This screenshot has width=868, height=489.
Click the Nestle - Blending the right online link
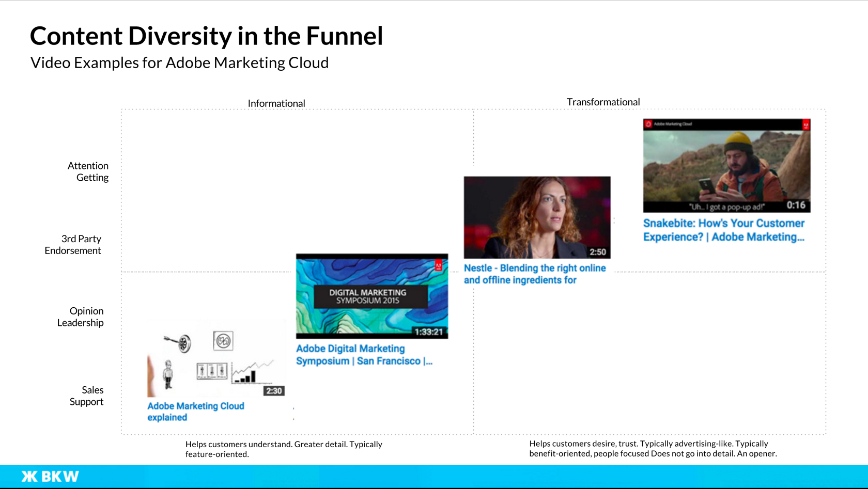535,274
